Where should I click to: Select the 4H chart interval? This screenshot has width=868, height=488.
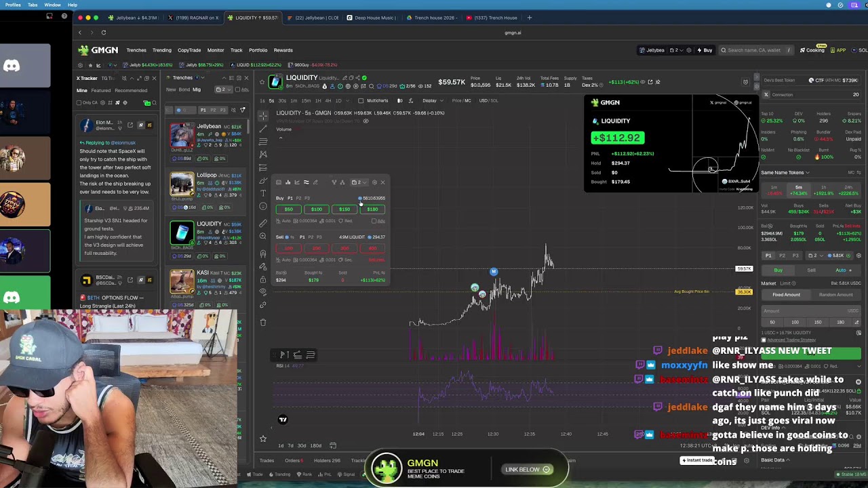(328, 100)
